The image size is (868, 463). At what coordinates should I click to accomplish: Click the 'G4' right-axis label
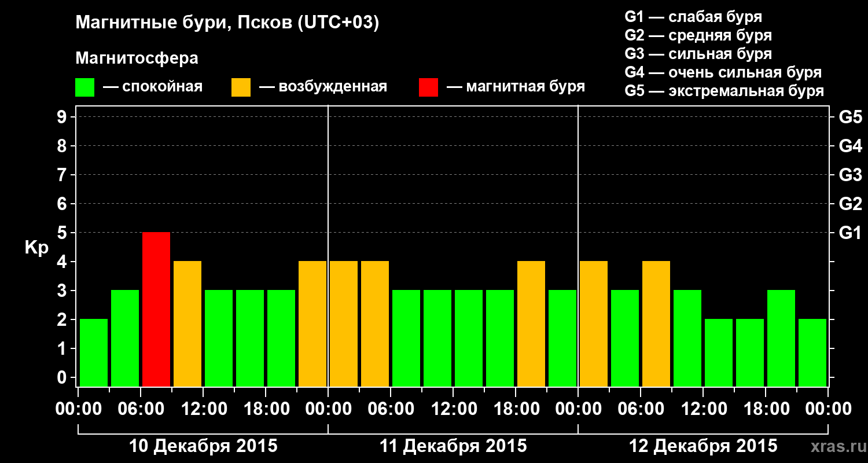850,146
